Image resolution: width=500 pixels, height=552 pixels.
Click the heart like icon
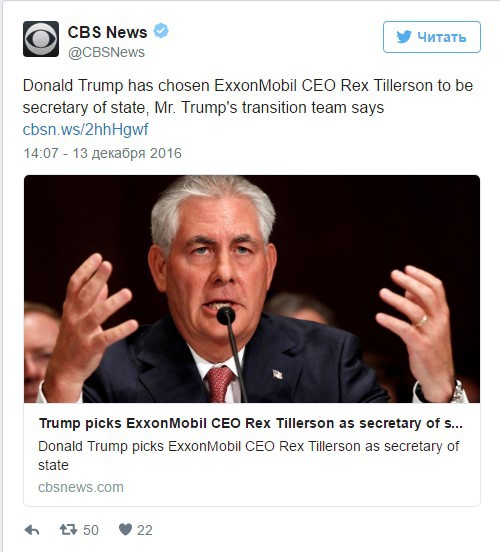coord(125,529)
